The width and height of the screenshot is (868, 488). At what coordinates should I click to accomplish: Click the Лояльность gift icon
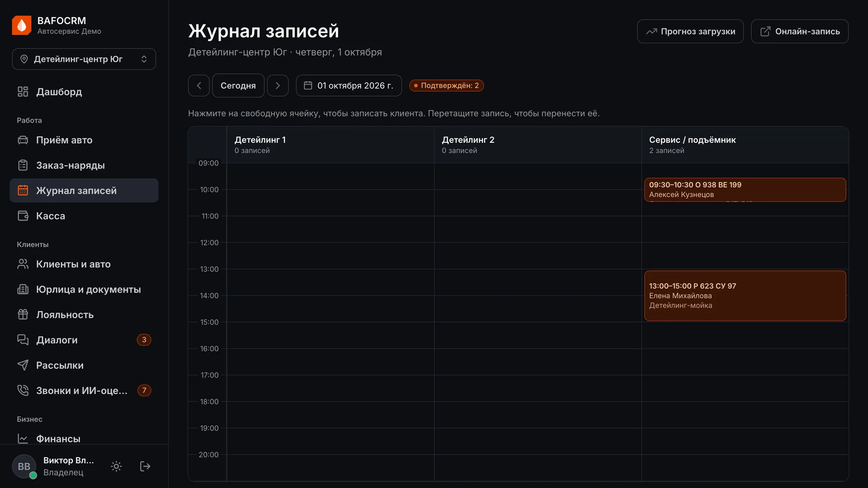coord(23,315)
